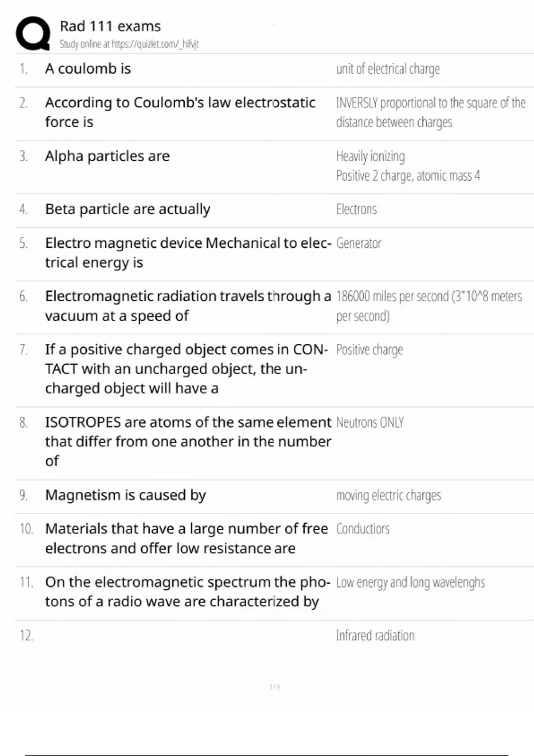Screen dimensions: 534x756
Task: Click the answer 'Neutrons ONLY'
Action: click(x=370, y=422)
